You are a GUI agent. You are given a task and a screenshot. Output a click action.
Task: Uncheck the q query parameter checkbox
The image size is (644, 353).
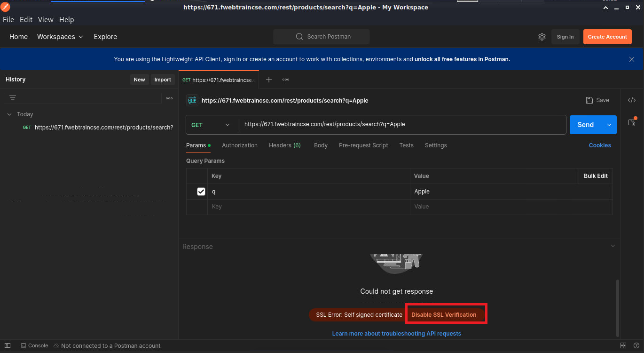pos(201,192)
